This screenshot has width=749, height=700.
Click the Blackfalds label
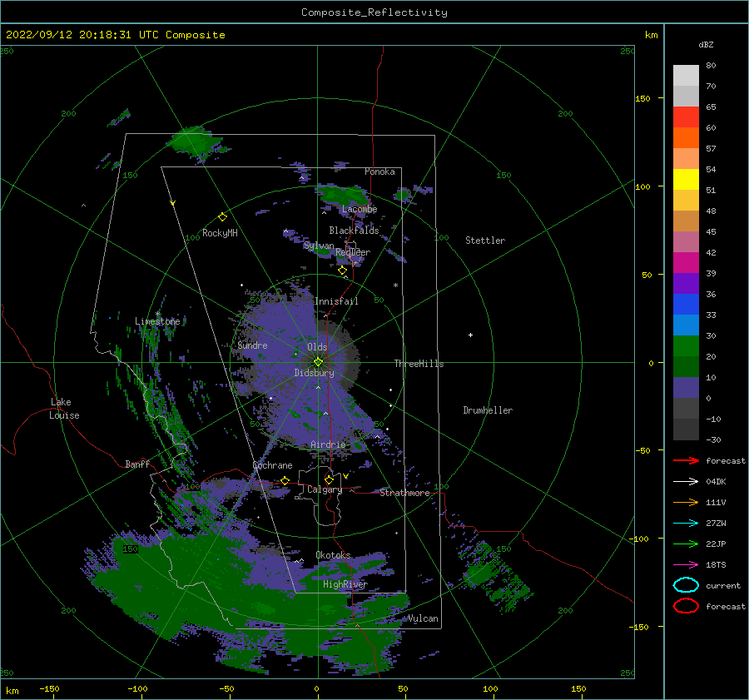click(x=354, y=231)
